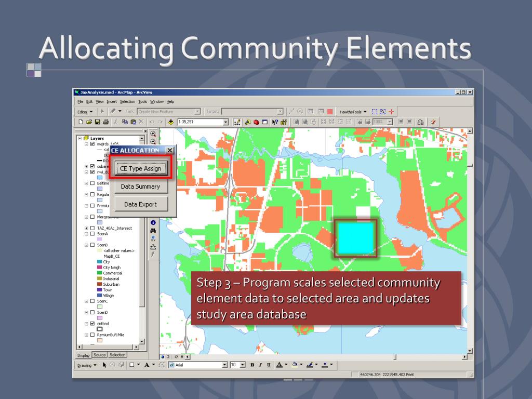
Task: Toggle Bold text formatting
Action: (252, 365)
